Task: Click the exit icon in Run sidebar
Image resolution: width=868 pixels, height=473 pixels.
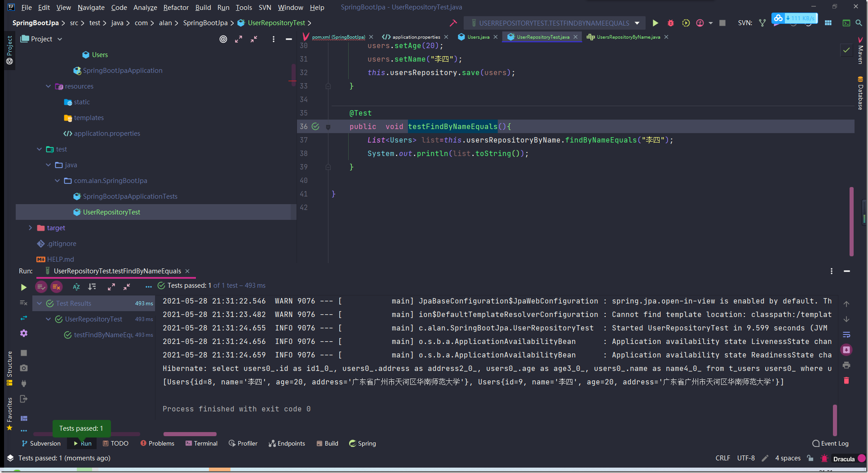Action: click(x=24, y=399)
